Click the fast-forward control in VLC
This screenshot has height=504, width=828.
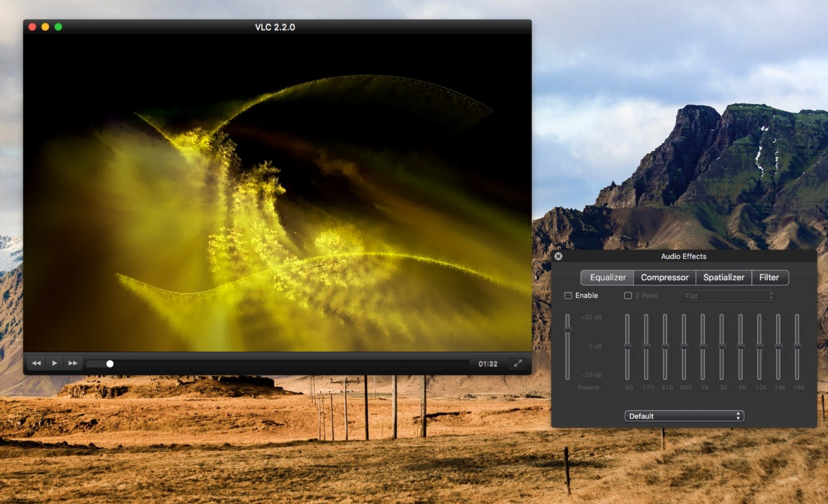(x=73, y=363)
